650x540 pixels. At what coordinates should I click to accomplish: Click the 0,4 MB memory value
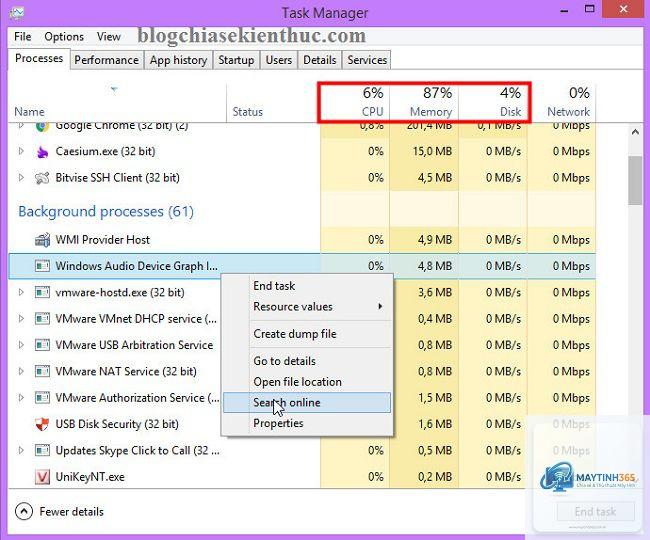[435, 319]
